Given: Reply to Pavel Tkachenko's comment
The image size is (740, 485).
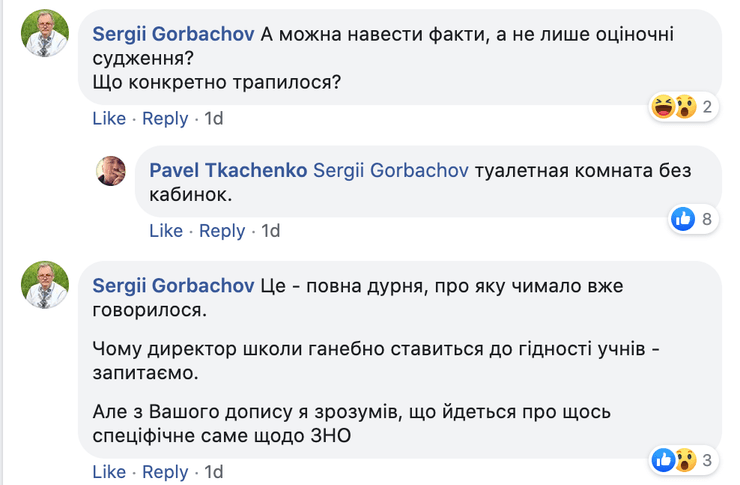Looking at the screenshot, I should pos(222,231).
